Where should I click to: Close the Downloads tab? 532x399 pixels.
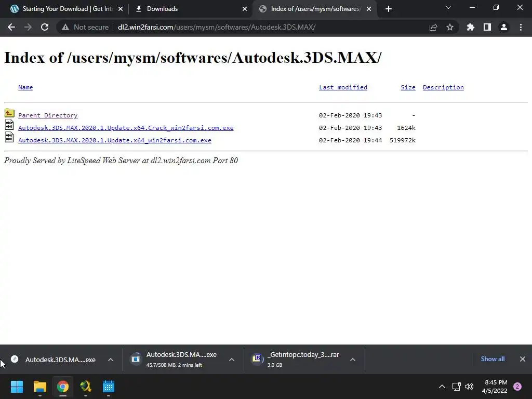pos(245,9)
